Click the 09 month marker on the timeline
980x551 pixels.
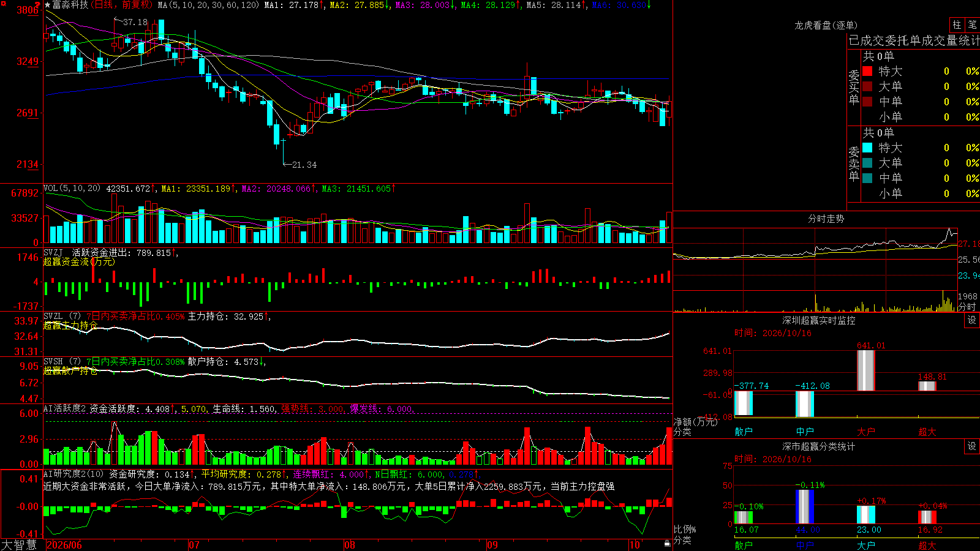pos(492,545)
